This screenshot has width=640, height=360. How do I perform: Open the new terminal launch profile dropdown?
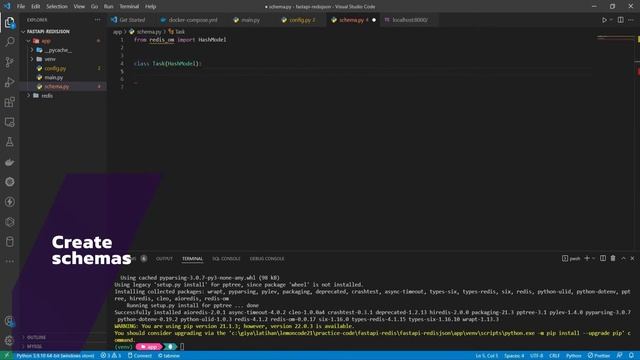pyautogui.click(x=593, y=258)
